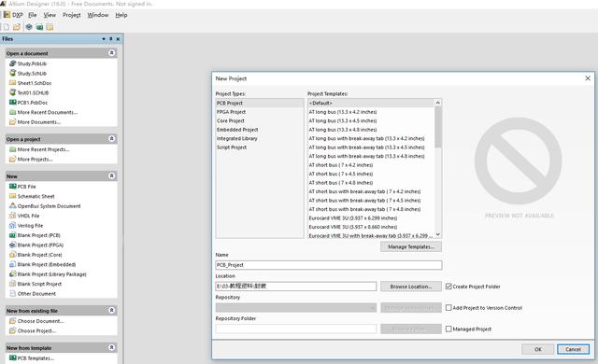Click the Location input field

(x=296, y=286)
